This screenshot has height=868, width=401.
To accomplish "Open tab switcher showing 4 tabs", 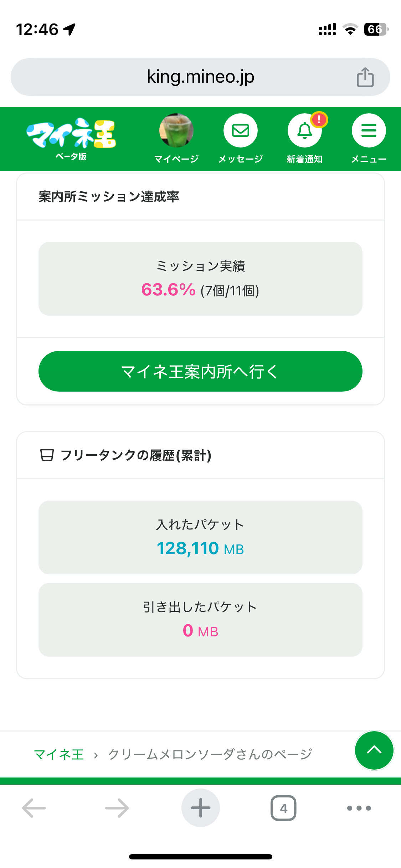I will coord(283,808).
